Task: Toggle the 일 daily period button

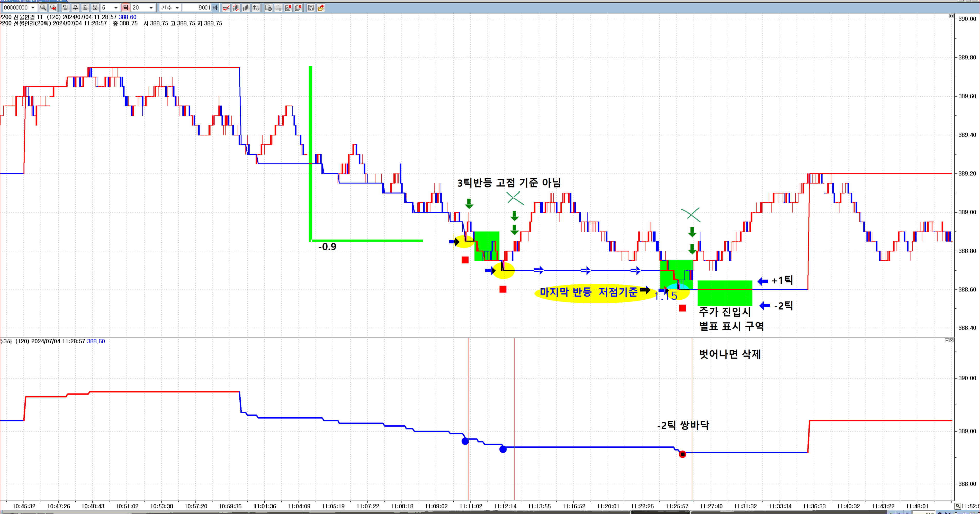Action: (x=65, y=8)
